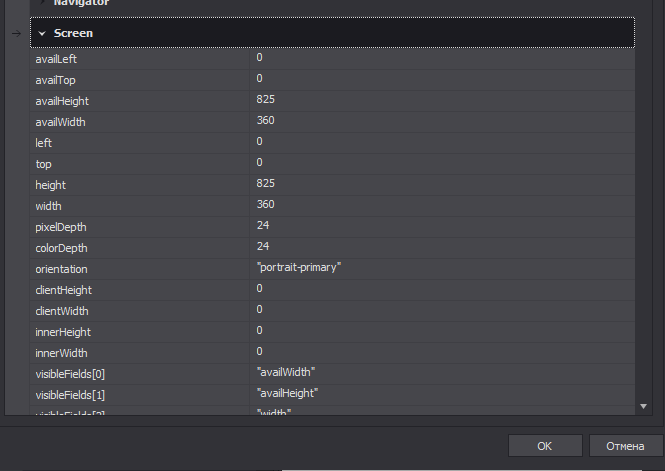
Task: Select the clientHeight property label
Action: (x=63, y=289)
